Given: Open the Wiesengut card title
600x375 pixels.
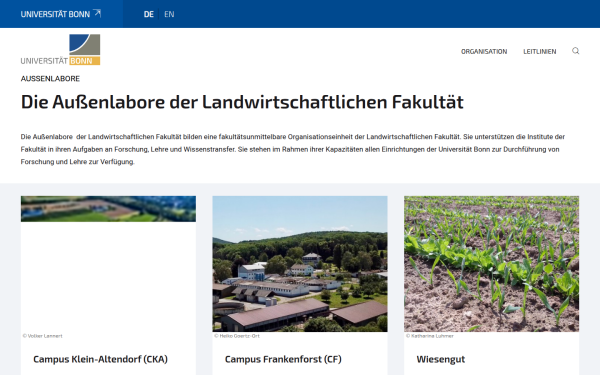Looking at the screenshot, I should click(440, 359).
